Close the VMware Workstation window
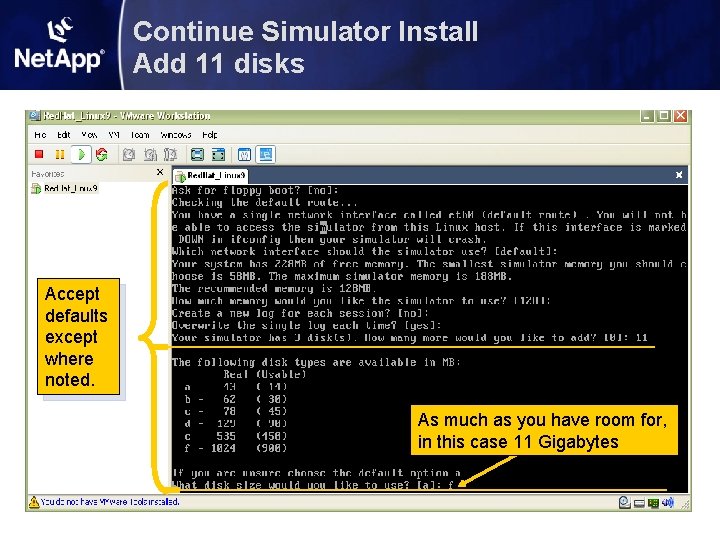Screen dimensions: 720x540 coord(681,116)
